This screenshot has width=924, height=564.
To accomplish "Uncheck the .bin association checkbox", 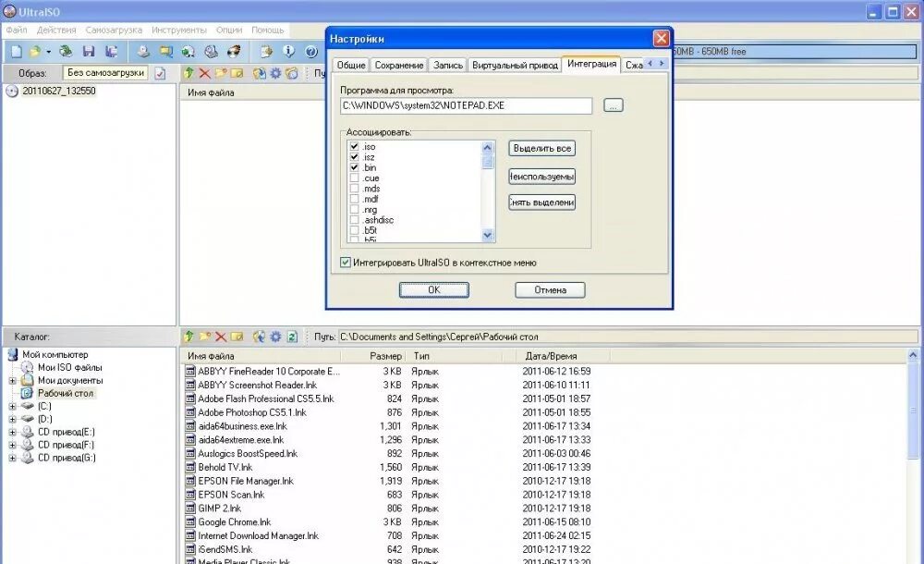I will pyautogui.click(x=354, y=167).
